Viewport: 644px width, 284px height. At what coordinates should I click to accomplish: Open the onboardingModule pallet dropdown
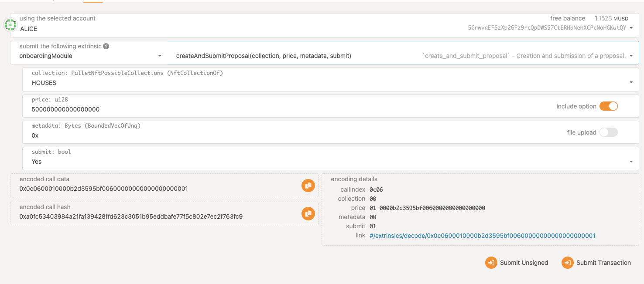(160, 56)
